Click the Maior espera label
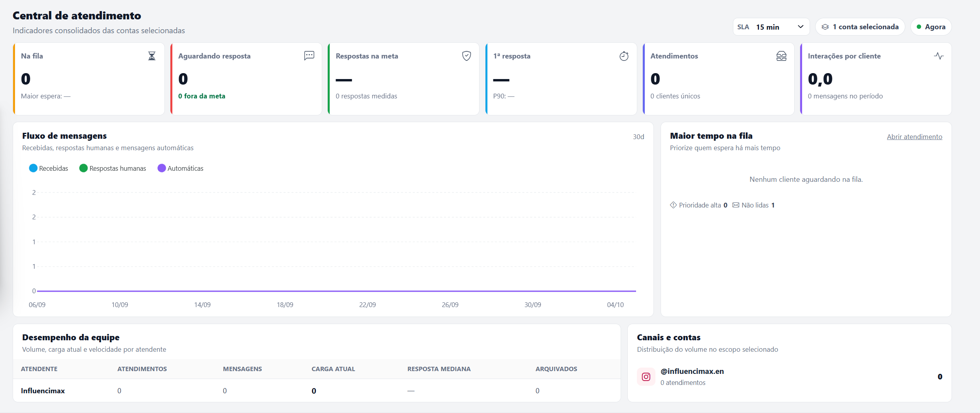Image resolution: width=980 pixels, height=413 pixels. (x=45, y=96)
